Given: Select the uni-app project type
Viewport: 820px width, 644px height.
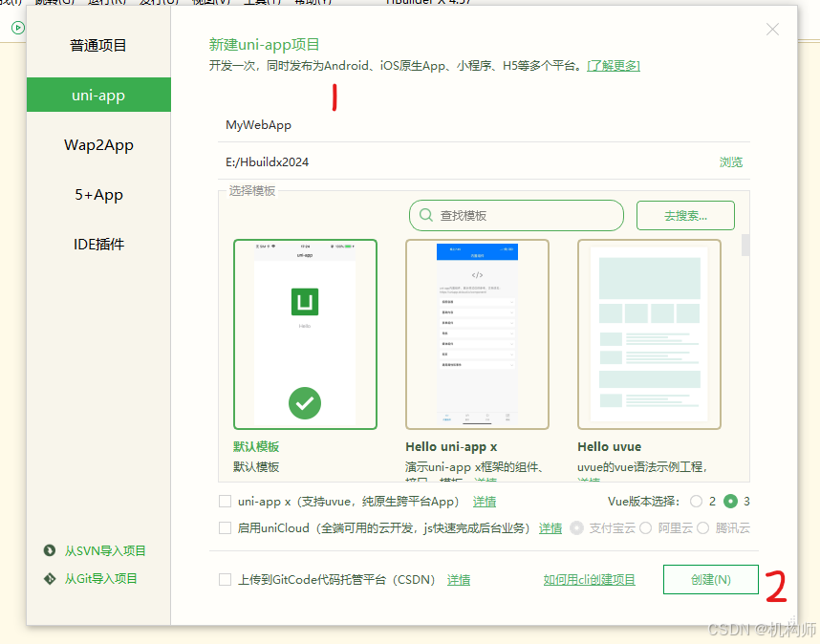Looking at the screenshot, I should (x=98, y=95).
